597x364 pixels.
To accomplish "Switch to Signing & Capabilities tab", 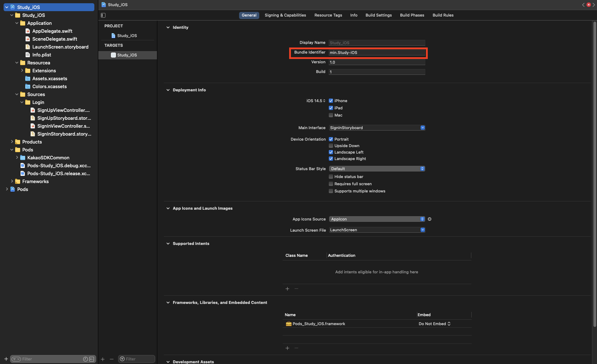I will click(285, 15).
